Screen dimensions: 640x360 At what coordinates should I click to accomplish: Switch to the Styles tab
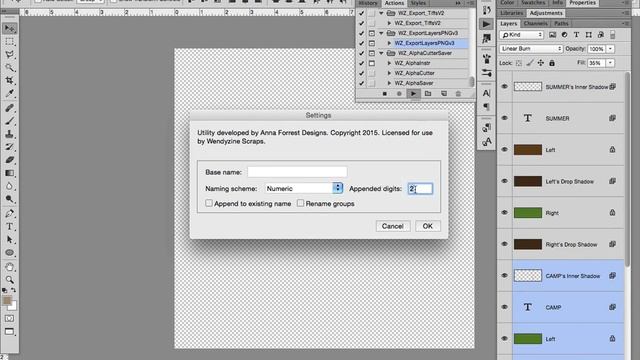[x=418, y=3]
